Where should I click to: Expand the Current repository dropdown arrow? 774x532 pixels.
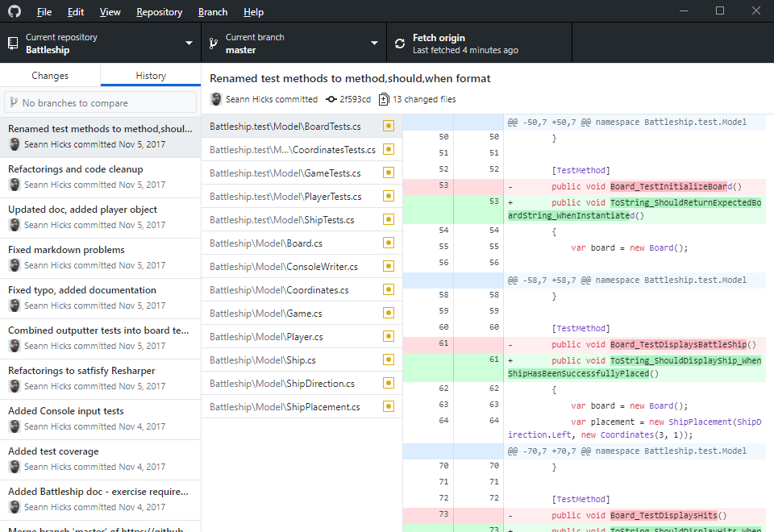click(x=189, y=44)
